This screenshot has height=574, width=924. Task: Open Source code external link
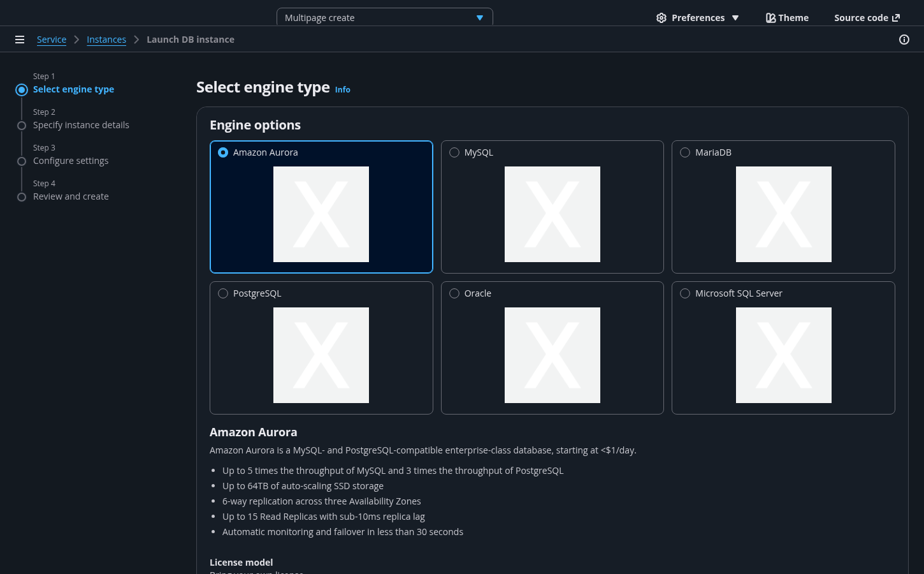867,18
